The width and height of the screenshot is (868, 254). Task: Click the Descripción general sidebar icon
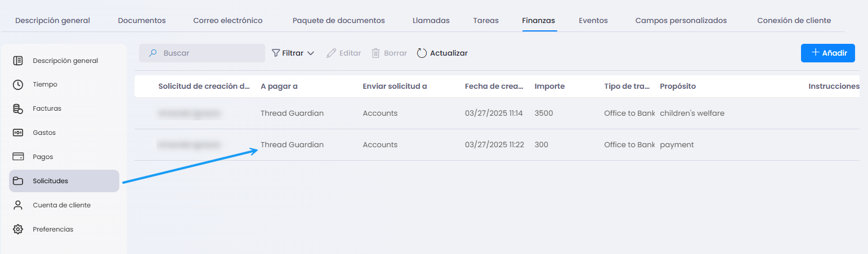pyautogui.click(x=18, y=61)
